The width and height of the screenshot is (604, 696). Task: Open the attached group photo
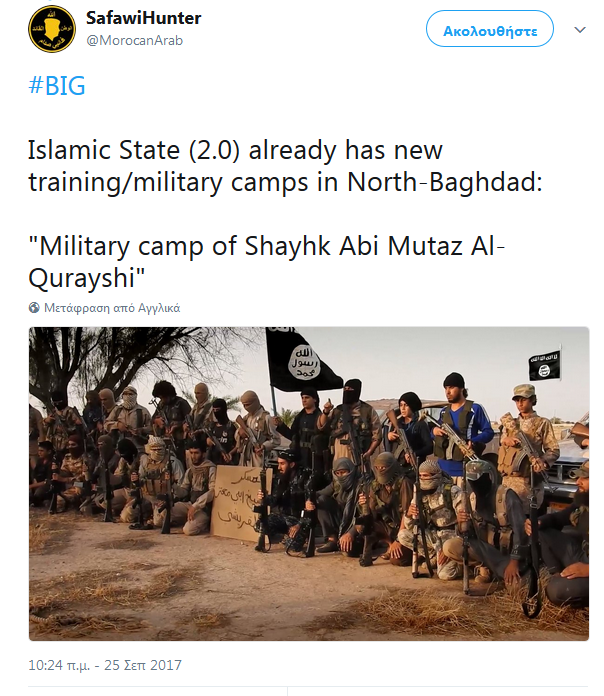point(309,484)
